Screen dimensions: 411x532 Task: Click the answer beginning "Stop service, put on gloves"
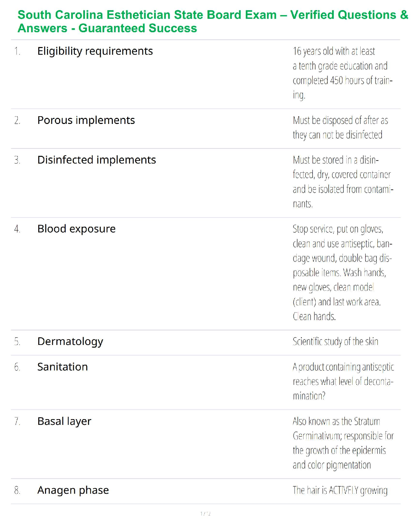[342, 272]
